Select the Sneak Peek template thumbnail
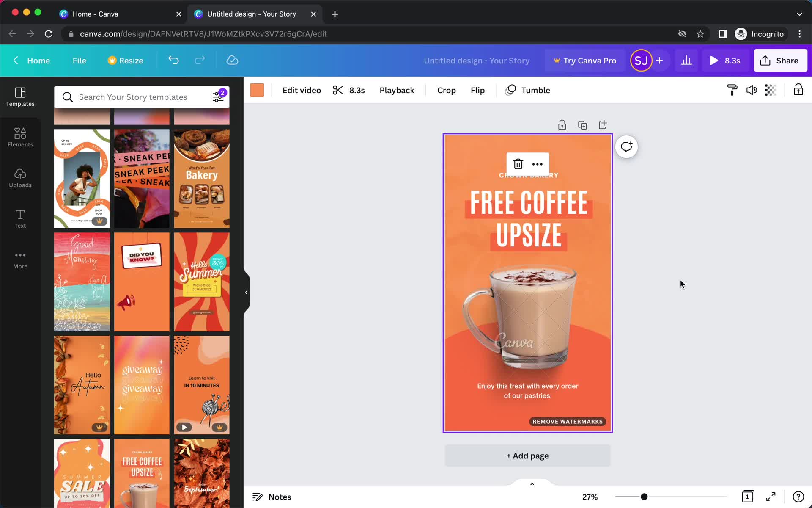Image resolution: width=812 pixels, height=508 pixels. pos(142,179)
